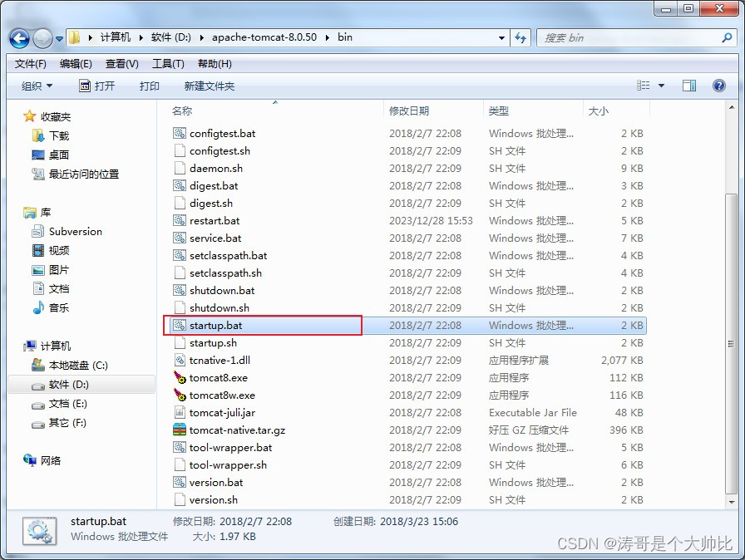Click the setclasspath.bat file icon
Image resolution: width=745 pixels, height=560 pixels.
coord(179,255)
